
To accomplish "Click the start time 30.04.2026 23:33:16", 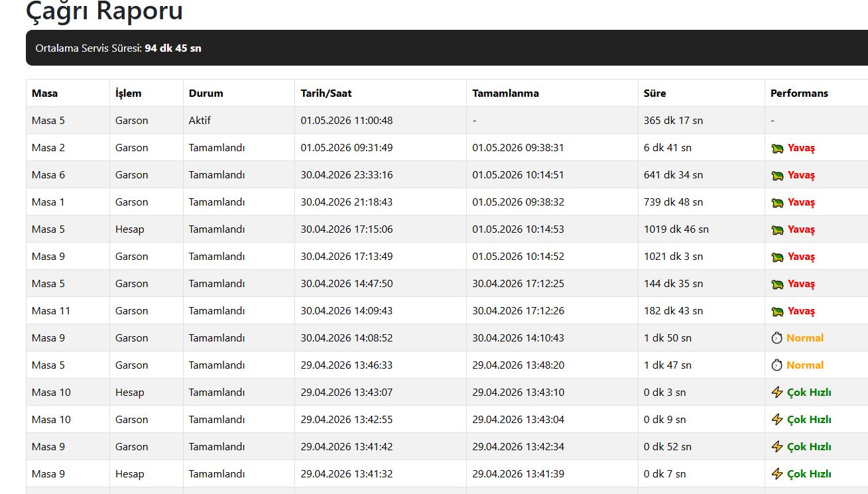I will point(346,175).
